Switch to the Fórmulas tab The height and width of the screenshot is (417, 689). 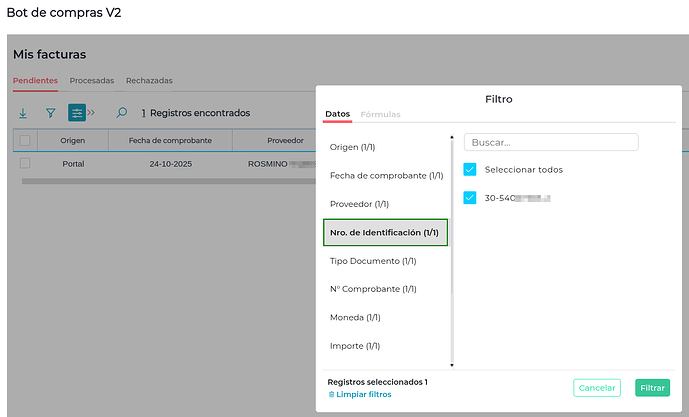380,115
